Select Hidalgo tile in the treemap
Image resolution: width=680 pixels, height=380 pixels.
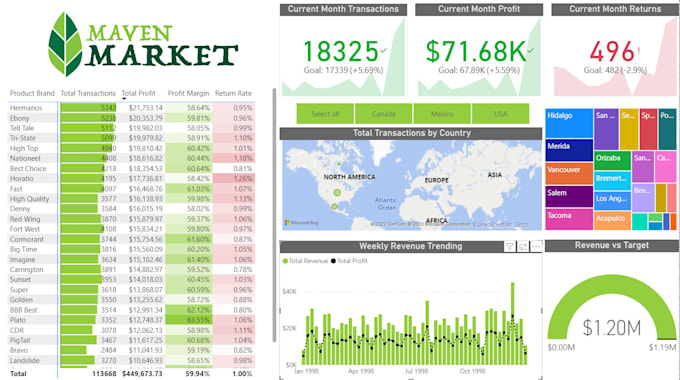pos(569,123)
